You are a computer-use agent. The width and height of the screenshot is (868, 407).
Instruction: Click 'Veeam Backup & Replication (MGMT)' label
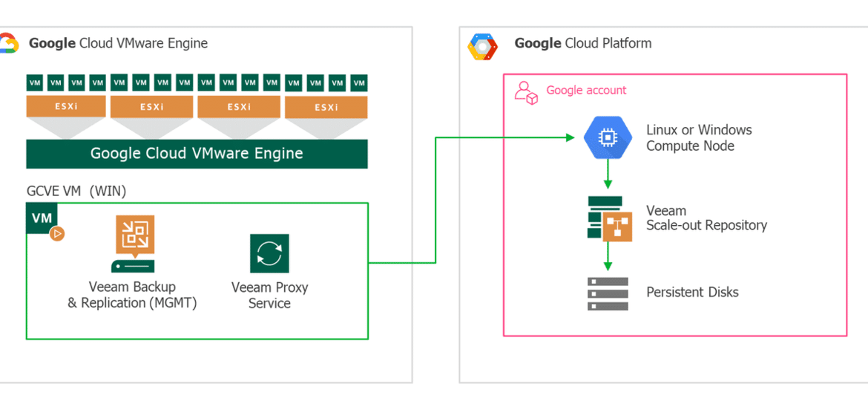(x=132, y=295)
